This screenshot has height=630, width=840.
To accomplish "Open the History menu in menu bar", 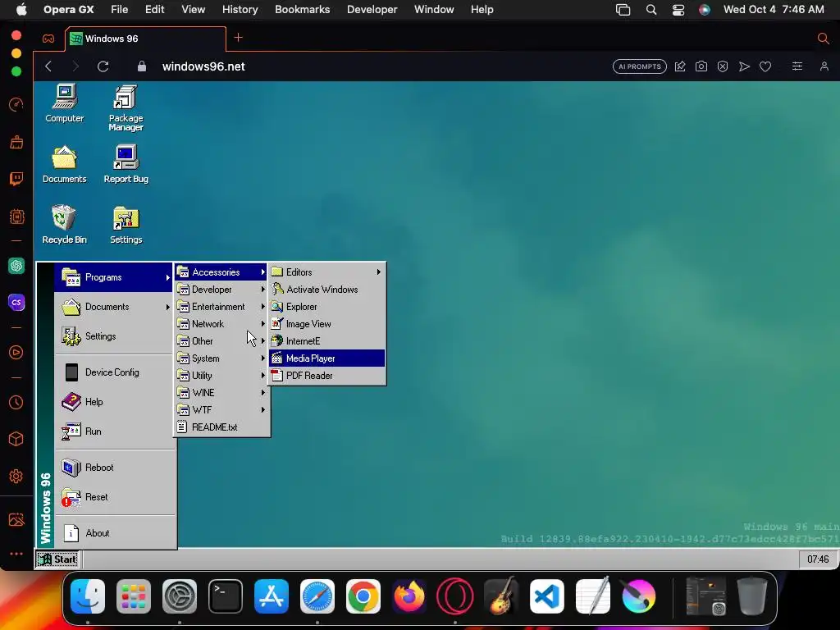I will tap(240, 10).
